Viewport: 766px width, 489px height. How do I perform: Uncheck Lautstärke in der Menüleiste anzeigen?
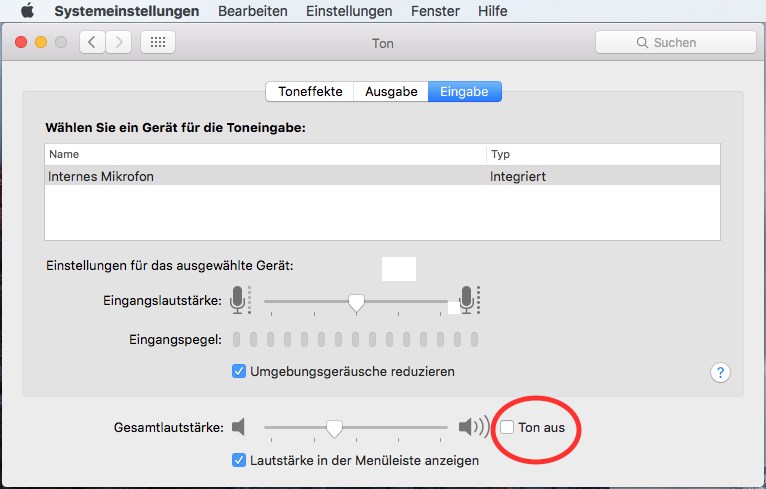(x=239, y=461)
